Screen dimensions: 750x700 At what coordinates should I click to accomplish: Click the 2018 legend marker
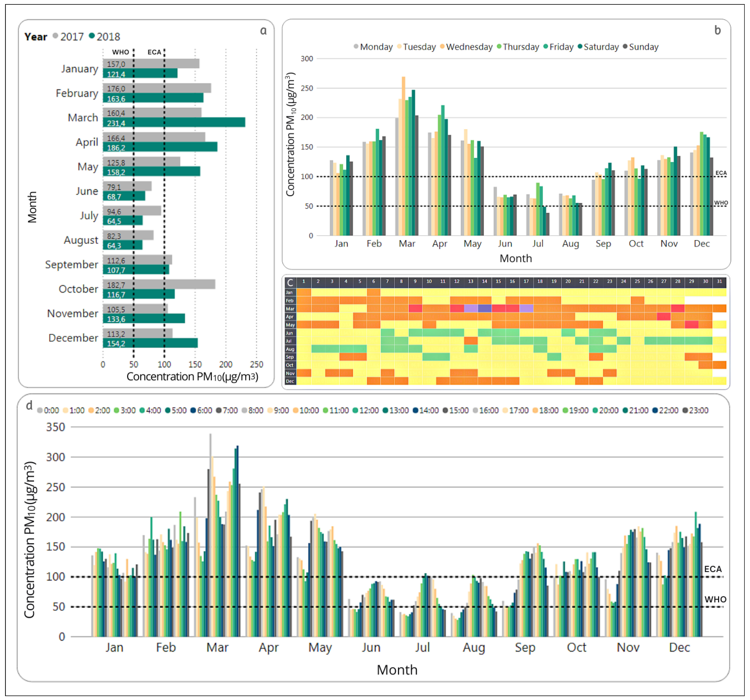click(92, 36)
